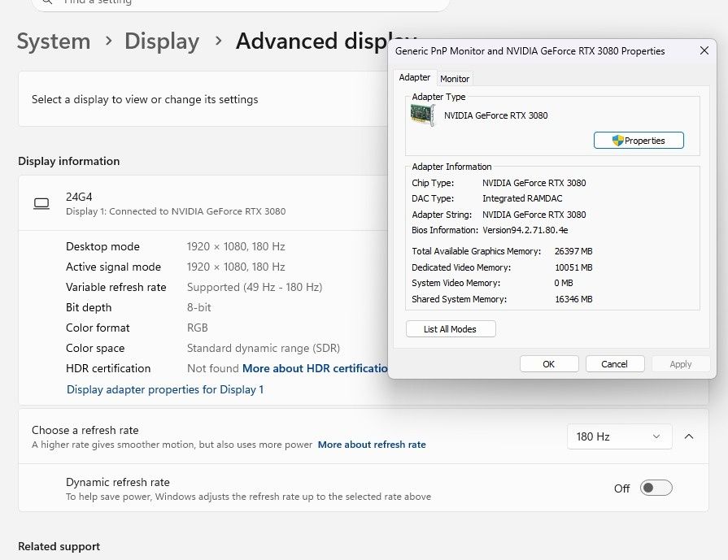Image resolution: width=728 pixels, height=560 pixels.
Task: Open More about refresh rate link
Action: (x=372, y=445)
